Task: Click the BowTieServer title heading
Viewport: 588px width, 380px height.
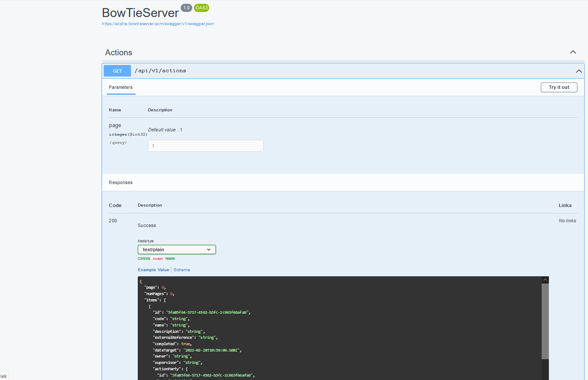Action: pos(140,13)
